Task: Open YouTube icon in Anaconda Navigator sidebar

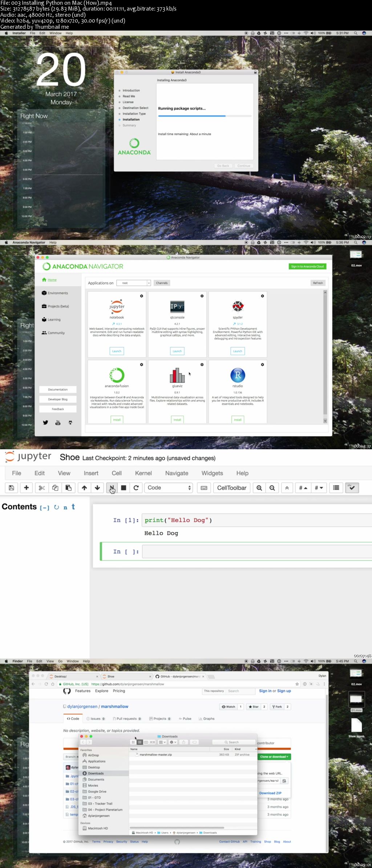Action: [58, 422]
